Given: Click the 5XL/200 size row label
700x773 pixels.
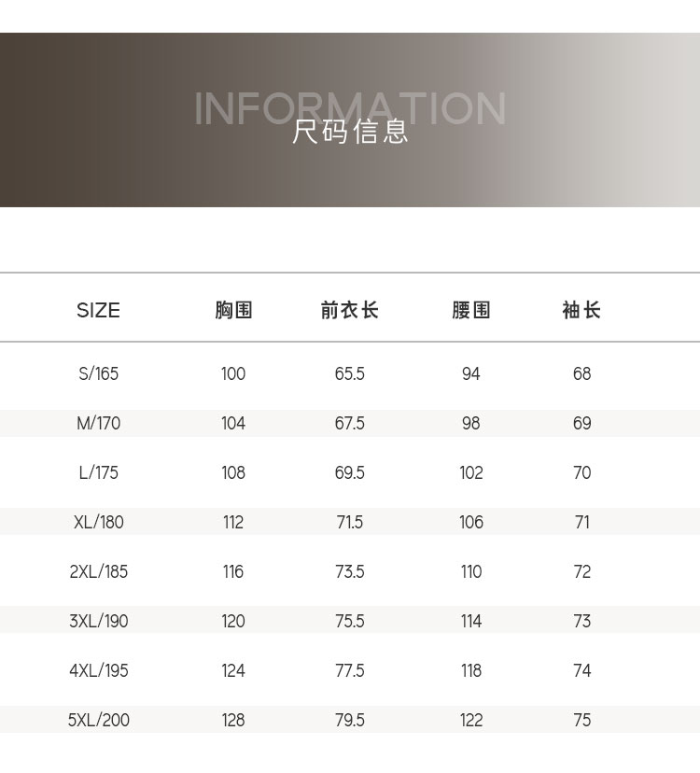Looking at the screenshot, I should 98,721.
